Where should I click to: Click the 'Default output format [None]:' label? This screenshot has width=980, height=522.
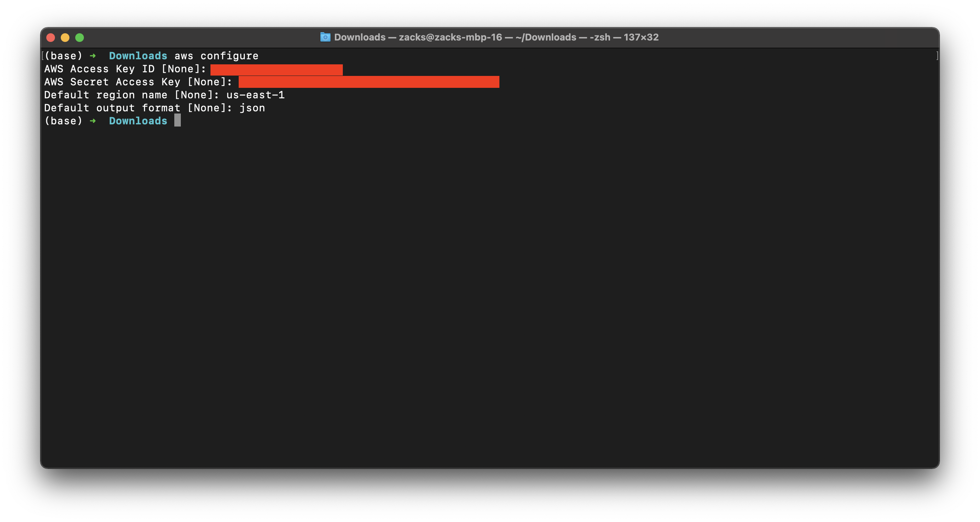[x=138, y=108]
